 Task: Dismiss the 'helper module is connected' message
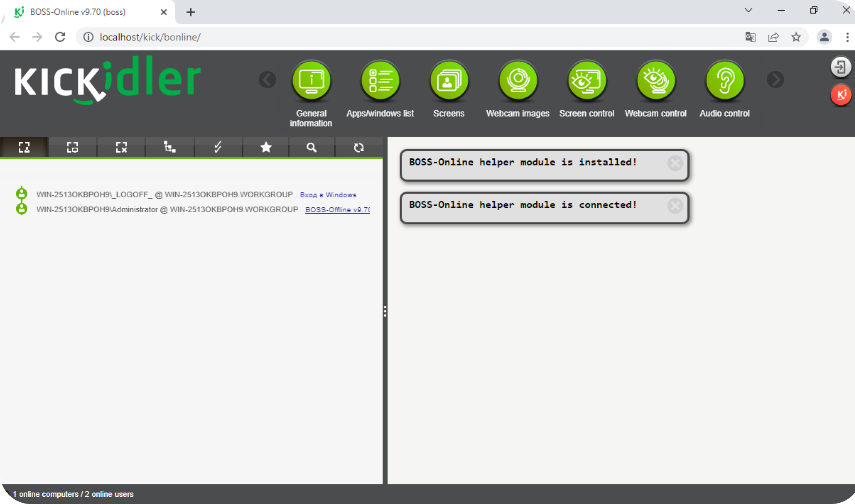pos(675,206)
